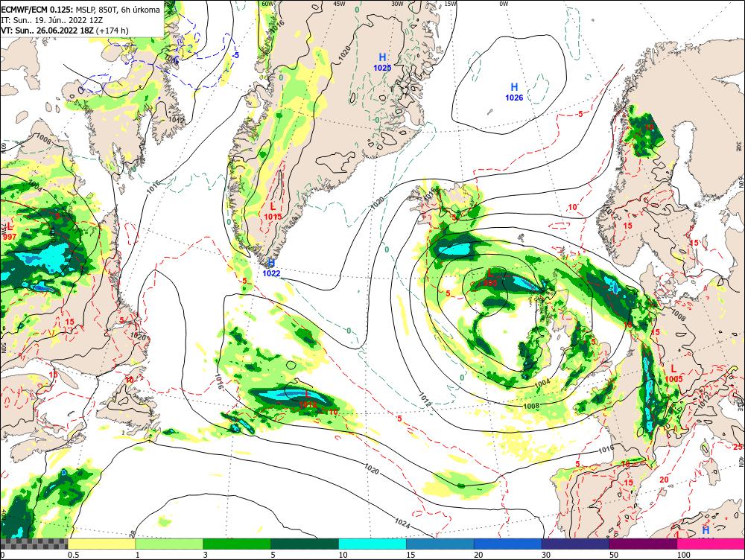Click the '(+174 h)' forecast hour text

[x=112, y=31]
